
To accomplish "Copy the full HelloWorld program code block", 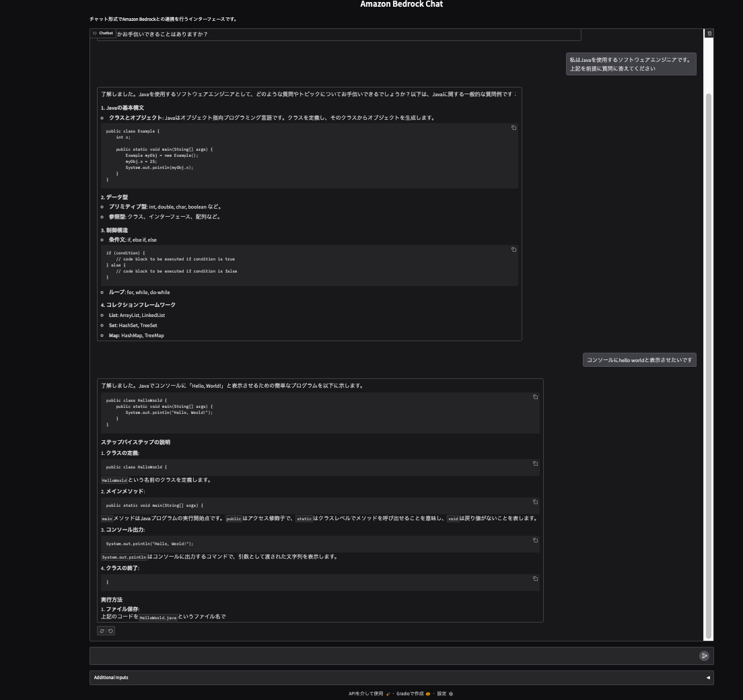I will click(535, 396).
